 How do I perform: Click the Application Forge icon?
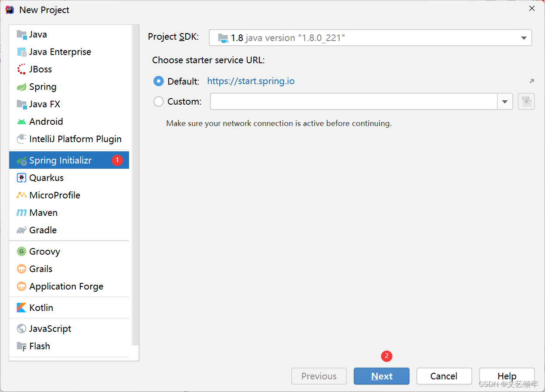(21, 286)
